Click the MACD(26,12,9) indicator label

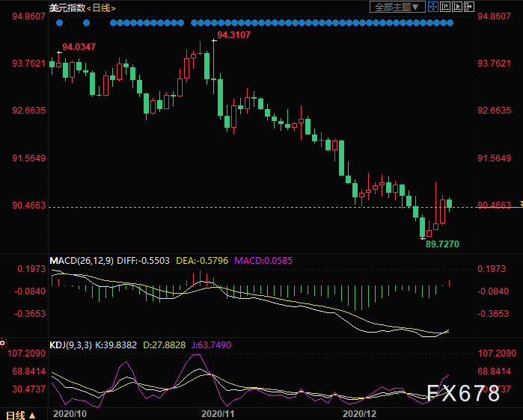80,260
